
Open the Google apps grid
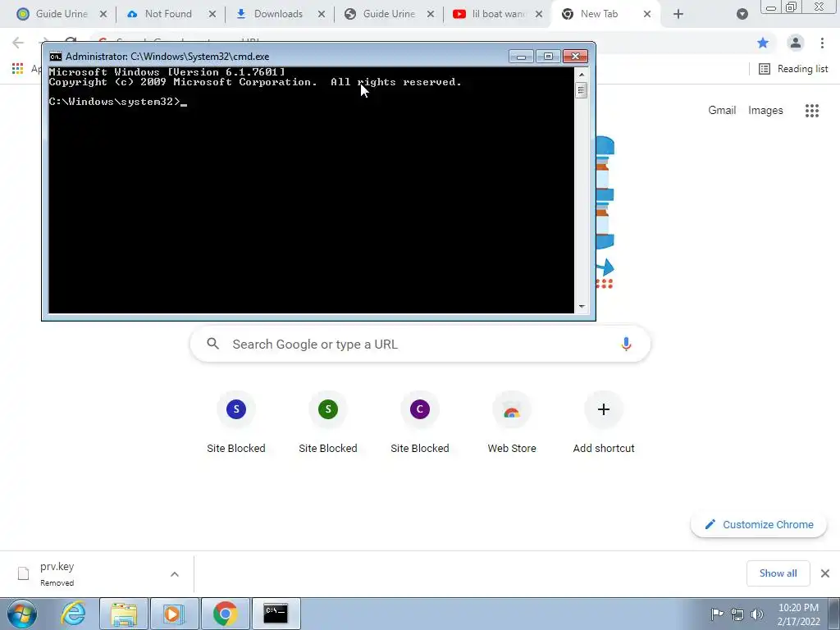(x=811, y=111)
